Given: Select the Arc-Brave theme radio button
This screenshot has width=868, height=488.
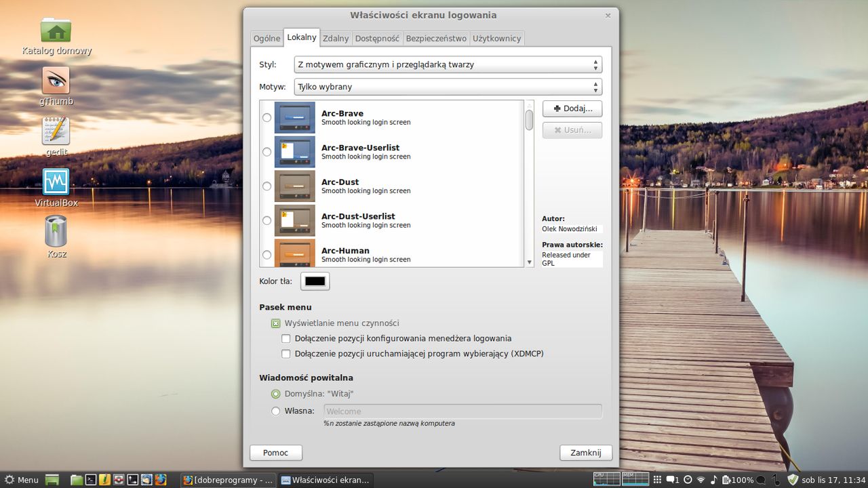Looking at the screenshot, I should coord(267,118).
